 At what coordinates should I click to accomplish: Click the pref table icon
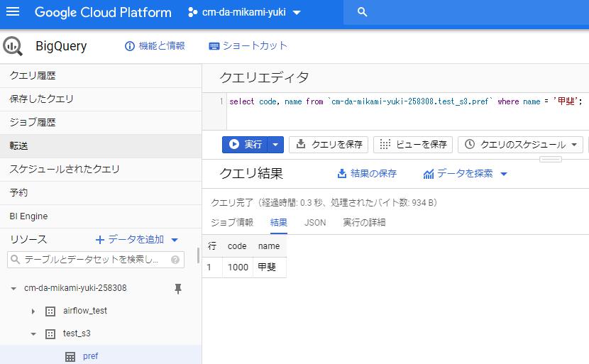70,356
